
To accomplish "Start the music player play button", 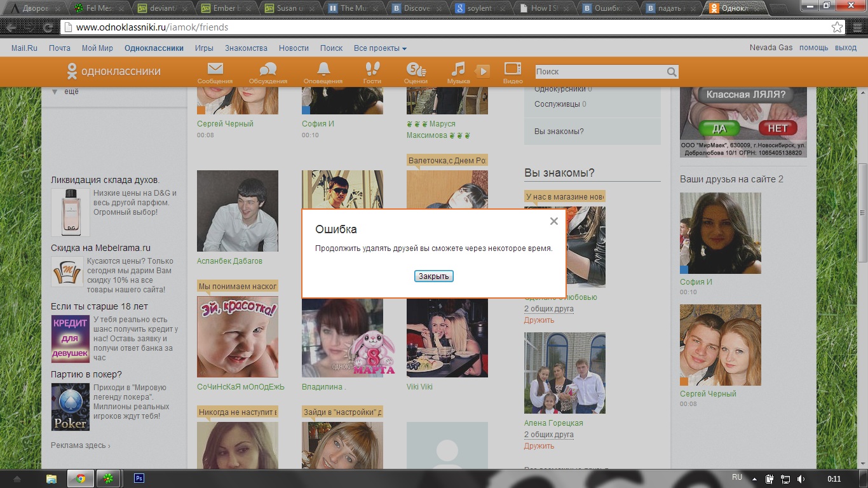I will (x=483, y=71).
